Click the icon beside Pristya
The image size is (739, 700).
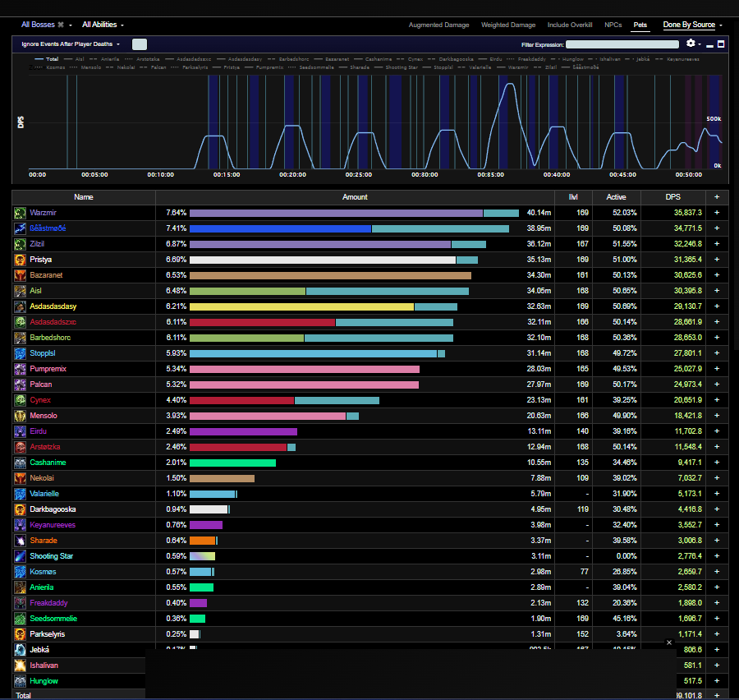[x=20, y=260]
